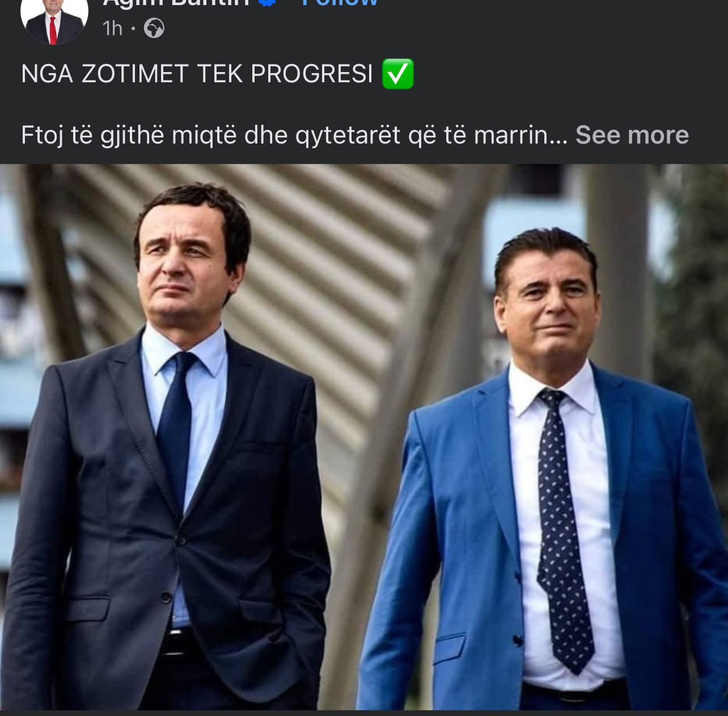Click the truncated line starting with Ftoj
The image size is (728, 716).
click(x=294, y=135)
